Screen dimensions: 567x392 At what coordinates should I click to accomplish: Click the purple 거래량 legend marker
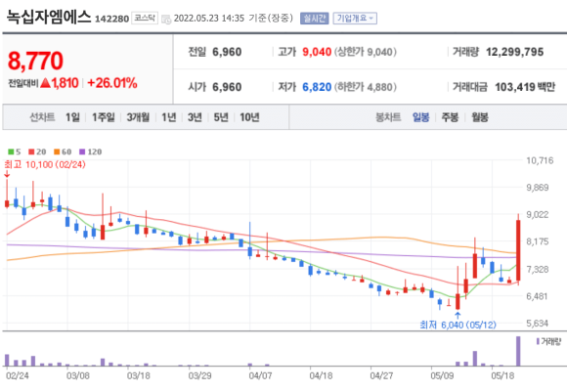coord(538,341)
